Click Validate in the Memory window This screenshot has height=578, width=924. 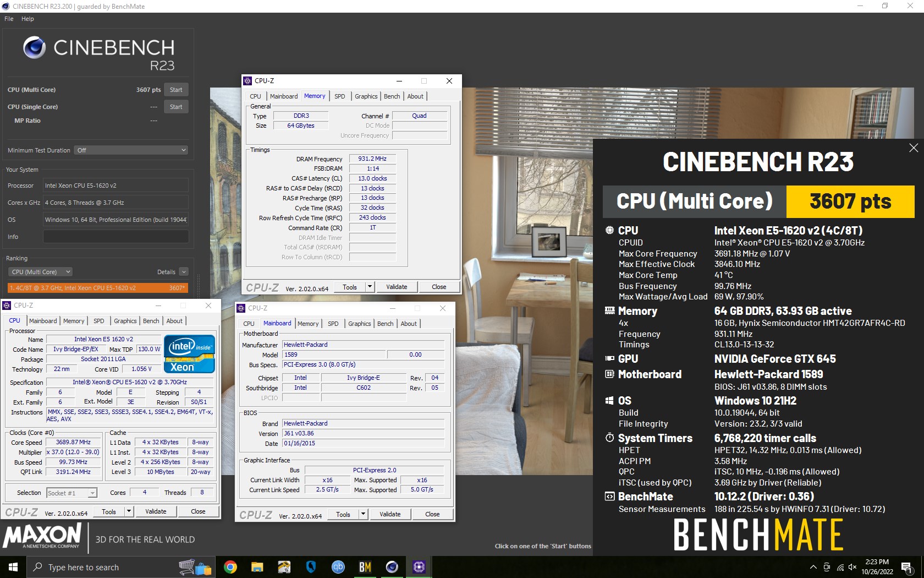397,287
